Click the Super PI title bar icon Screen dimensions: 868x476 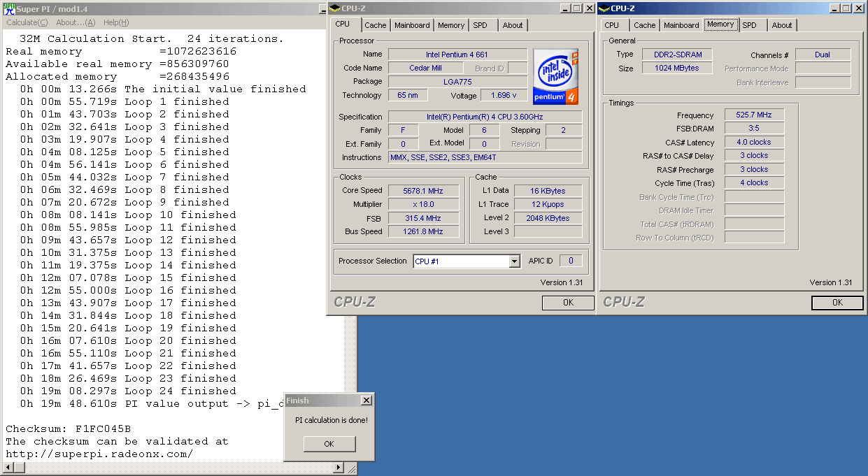8,8
